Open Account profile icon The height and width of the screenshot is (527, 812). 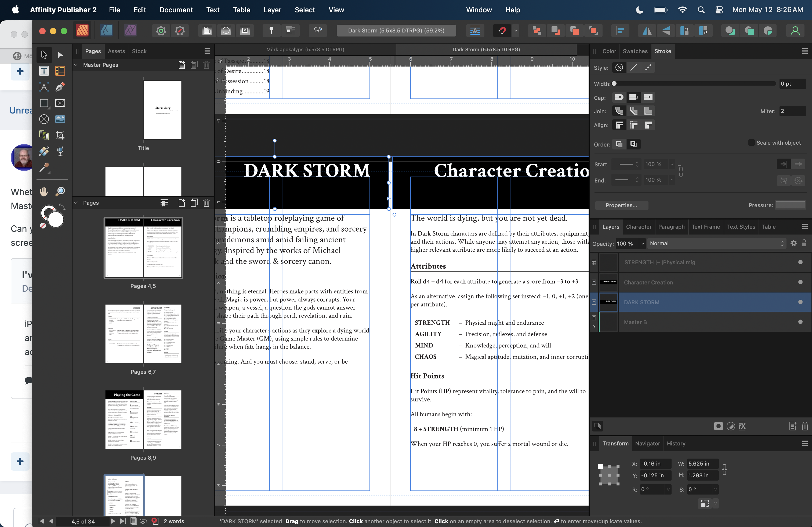point(795,31)
